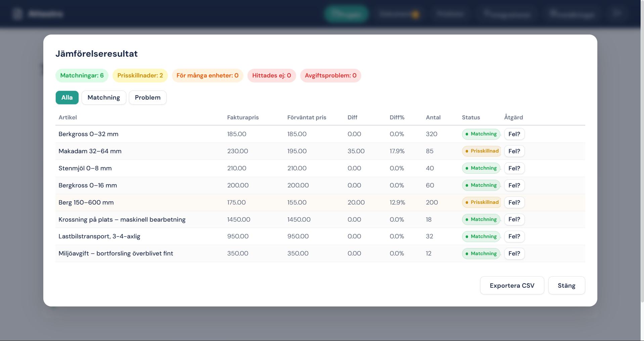
Task: Select the För många enheter: 0 badge
Action: tap(207, 75)
